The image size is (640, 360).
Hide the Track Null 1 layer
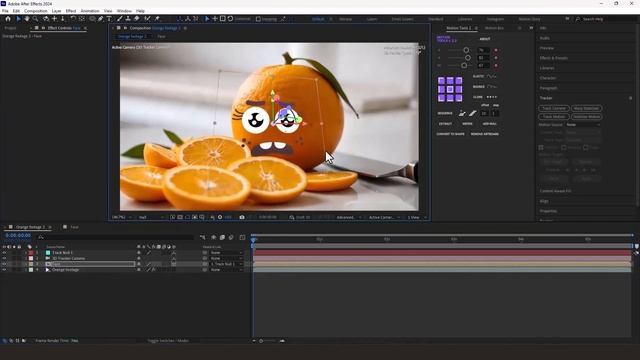(x=4, y=253)
